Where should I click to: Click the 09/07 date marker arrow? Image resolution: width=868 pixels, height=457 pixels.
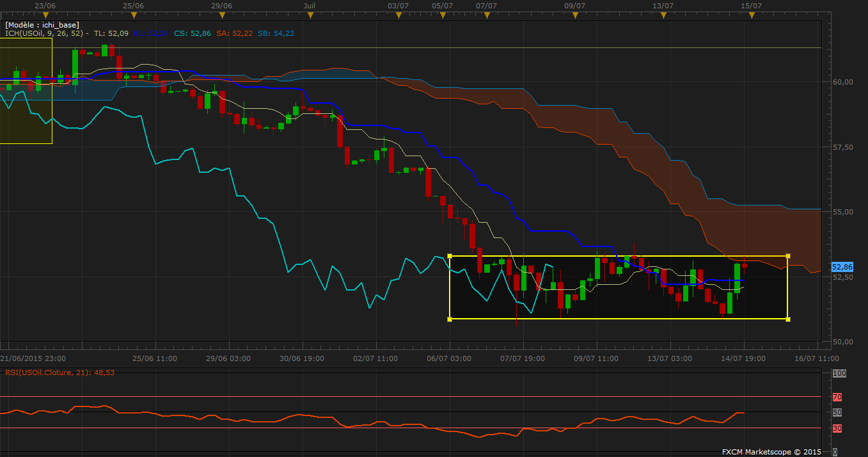click(x=574, y=15)
